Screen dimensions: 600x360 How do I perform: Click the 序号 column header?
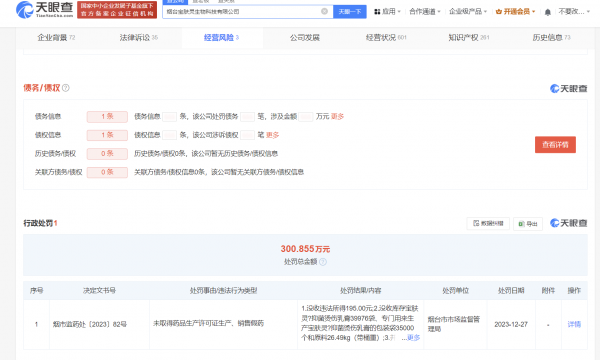coord(36,290)
